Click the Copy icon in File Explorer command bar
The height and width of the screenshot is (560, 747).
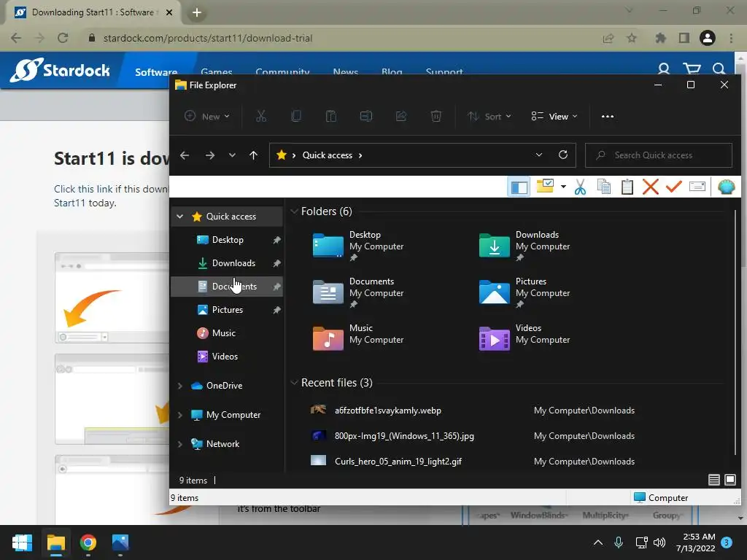tap(296, 116)
